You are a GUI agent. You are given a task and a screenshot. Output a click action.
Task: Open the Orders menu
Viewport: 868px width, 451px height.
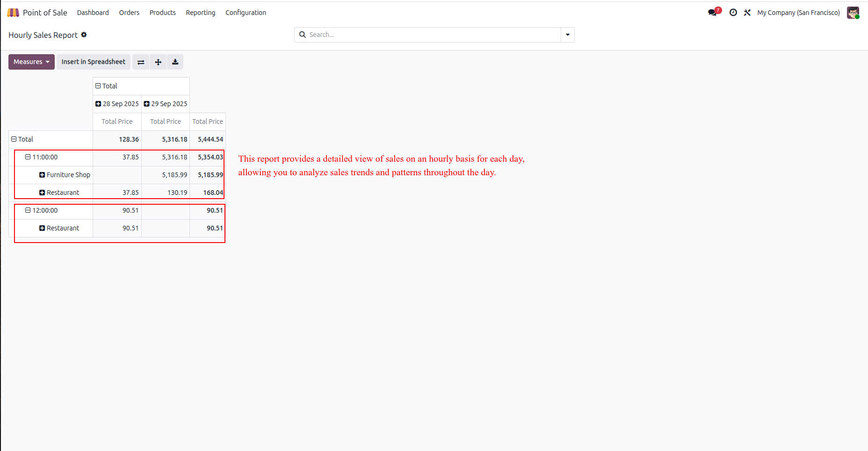click(129, 13)
